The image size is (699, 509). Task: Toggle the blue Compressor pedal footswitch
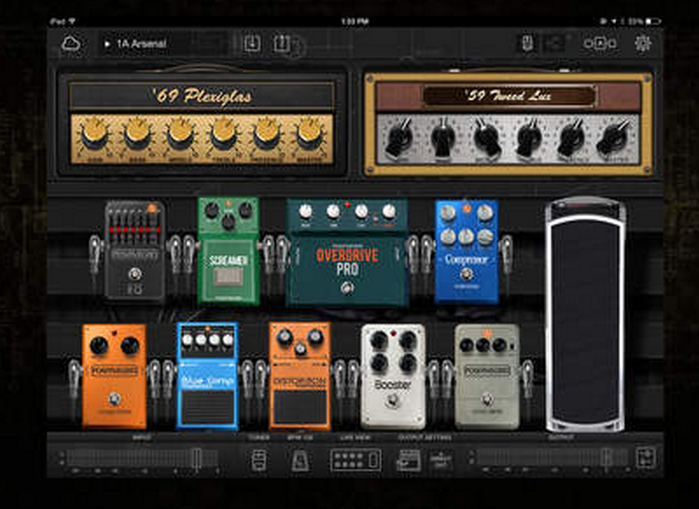tap(466, 274)
